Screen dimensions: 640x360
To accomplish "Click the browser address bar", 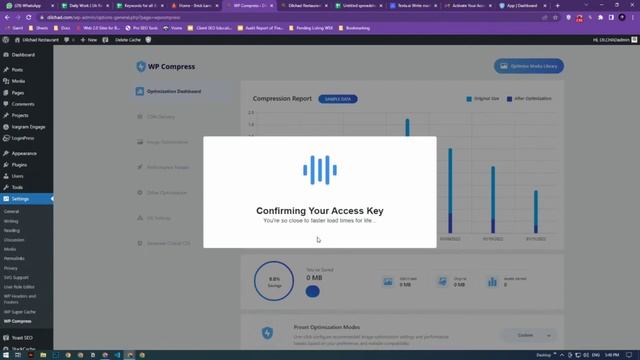I will click(x=286, y=18).
